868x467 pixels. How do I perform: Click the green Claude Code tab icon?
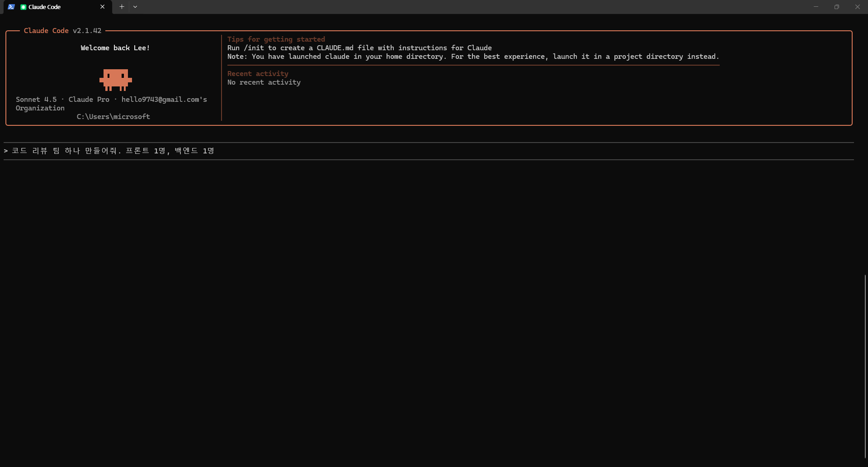pyautogui.click(x=24, y=7)
